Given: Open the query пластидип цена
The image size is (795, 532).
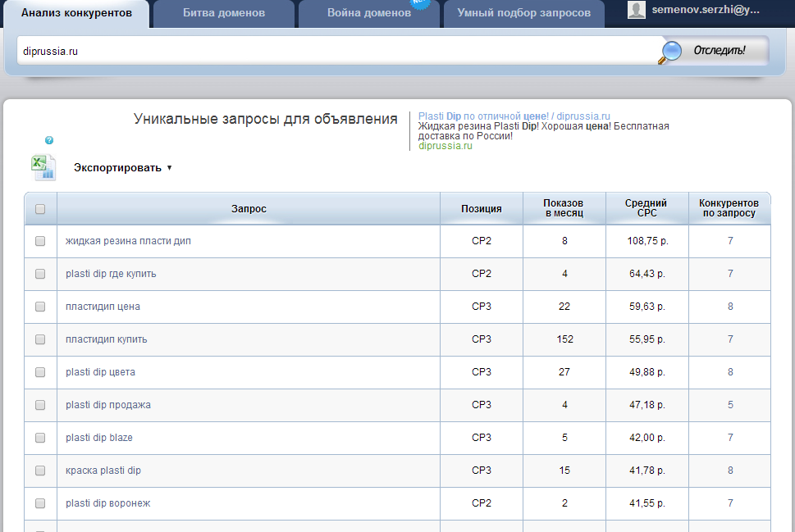Looking at the screenshot, I should [103, 307].
